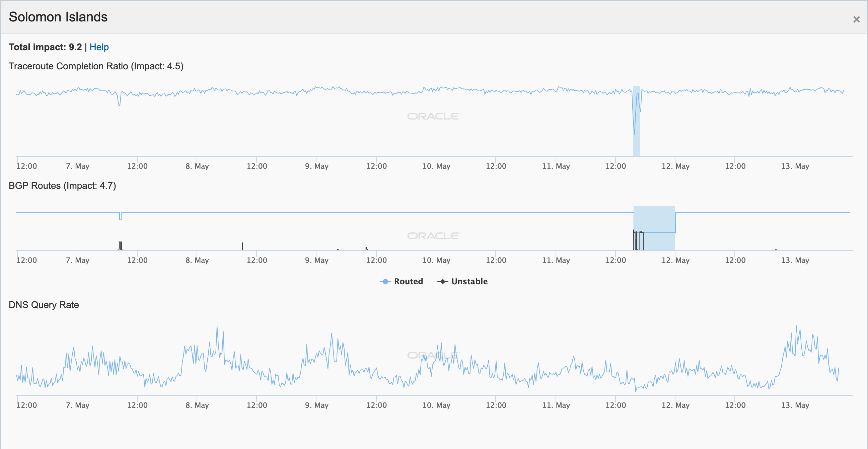868x449 pixels.
Task: Click the Traceroute Completion Ratio heading
Action: coord(96,66)
